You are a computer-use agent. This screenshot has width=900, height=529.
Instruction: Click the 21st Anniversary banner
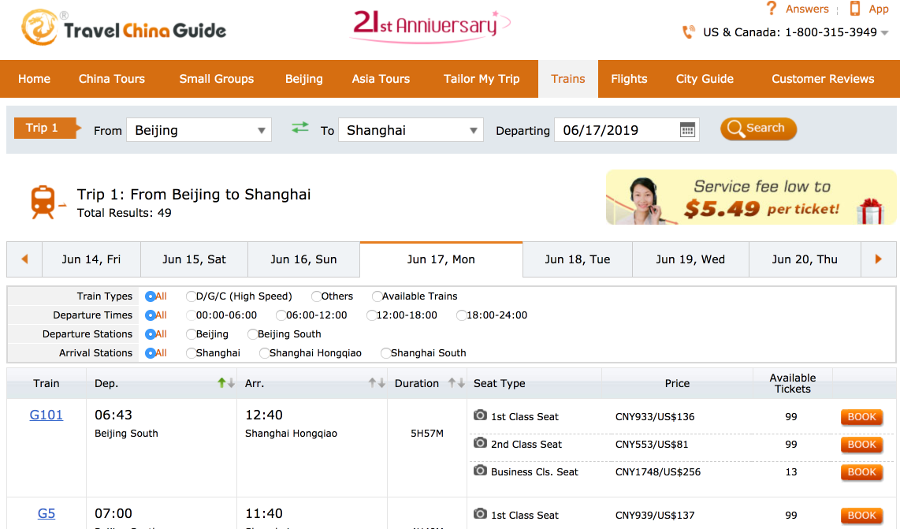click(x=430, y=26)
